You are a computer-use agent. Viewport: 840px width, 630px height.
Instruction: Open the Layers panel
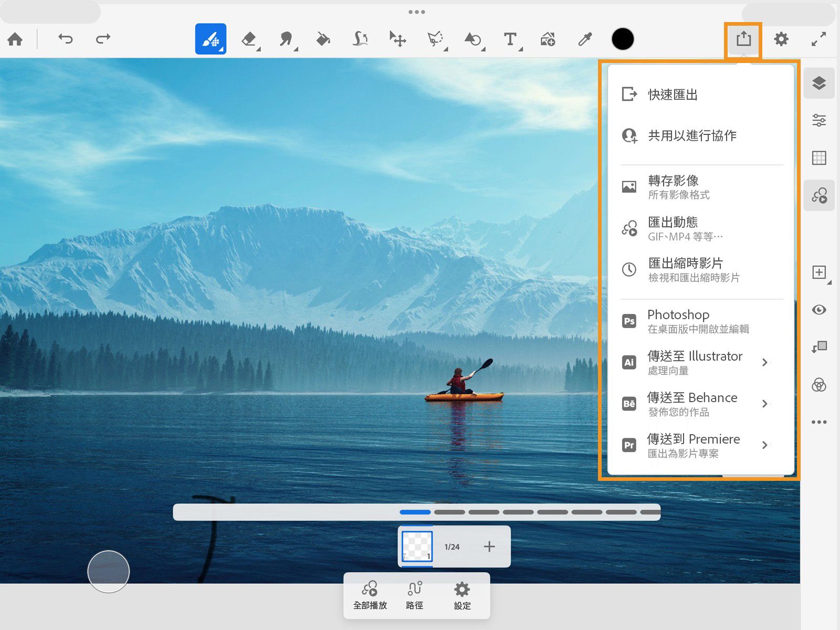(x=819, y=83)
